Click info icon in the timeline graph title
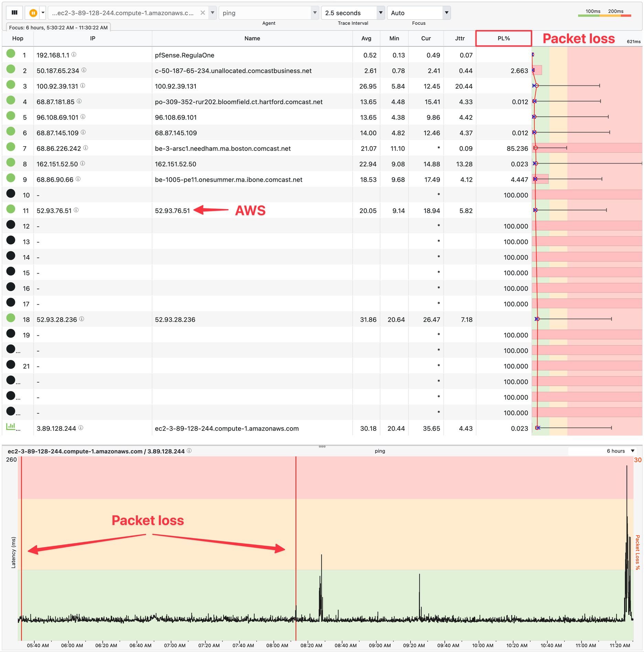 pos(189,451)
